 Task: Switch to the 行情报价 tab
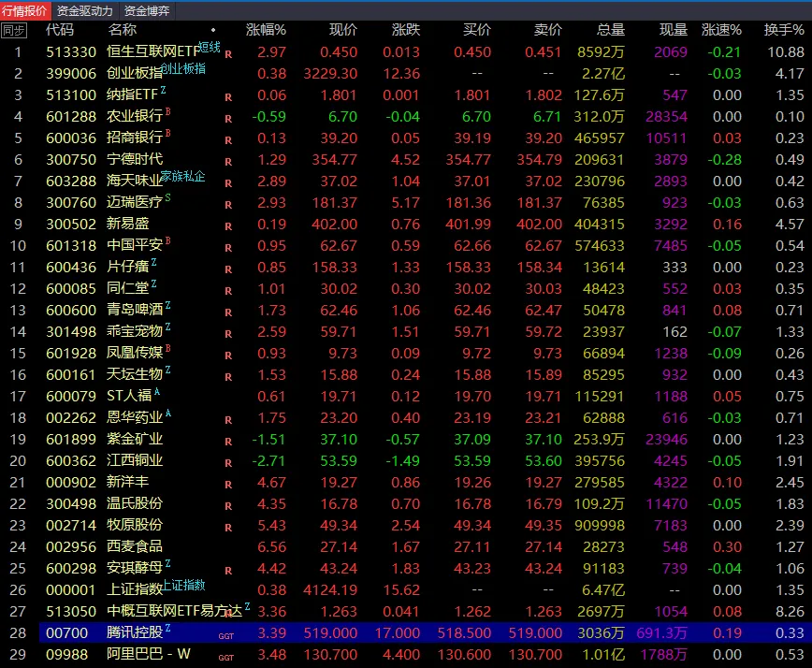pyautogui.click(x=25, y=10)
